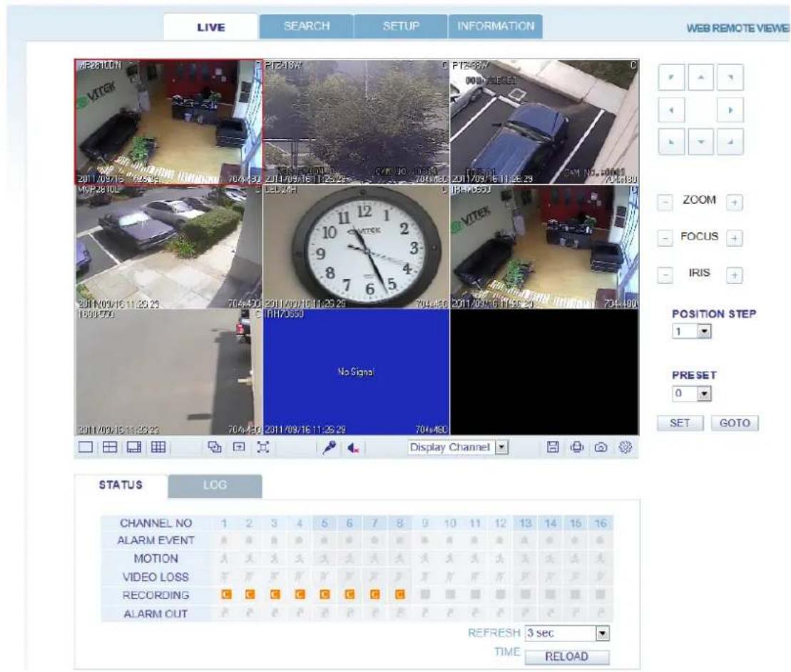This screenshot has height=672, width=791.
Task: Click channel number 16 in status table
Action: [601, 523]
